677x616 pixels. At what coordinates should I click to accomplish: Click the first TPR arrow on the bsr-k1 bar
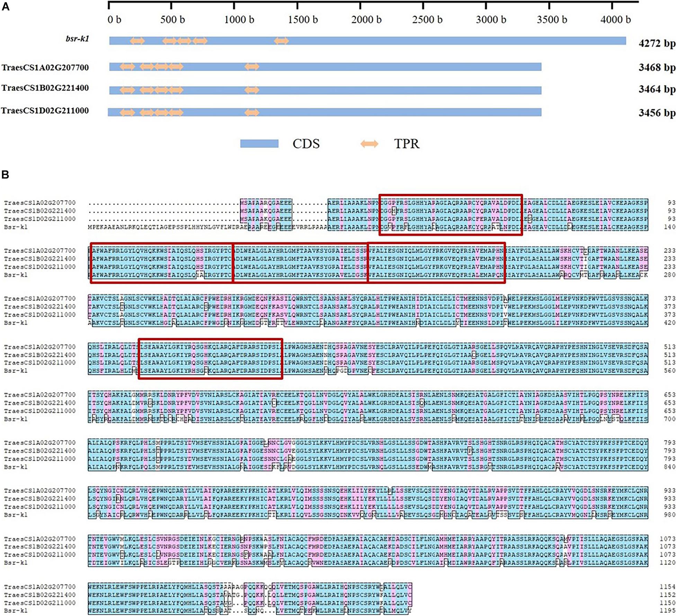coord(137,41)
